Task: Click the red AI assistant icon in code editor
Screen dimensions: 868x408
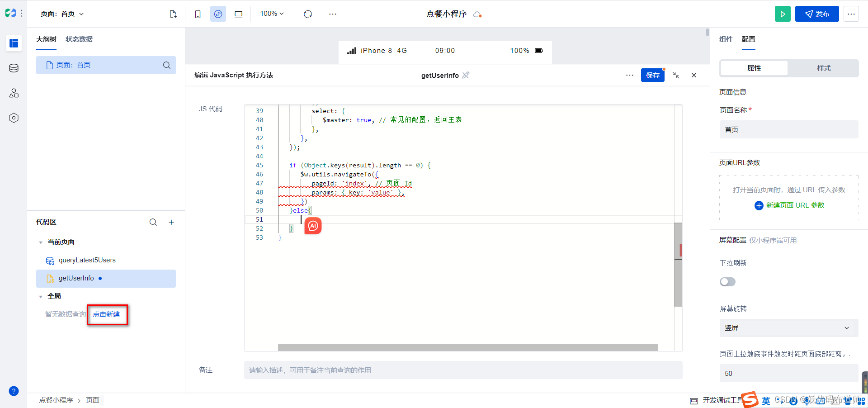Action: point(313,226)
